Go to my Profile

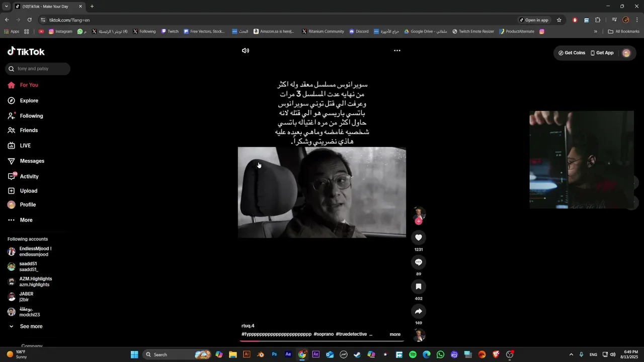pos(28,205)
